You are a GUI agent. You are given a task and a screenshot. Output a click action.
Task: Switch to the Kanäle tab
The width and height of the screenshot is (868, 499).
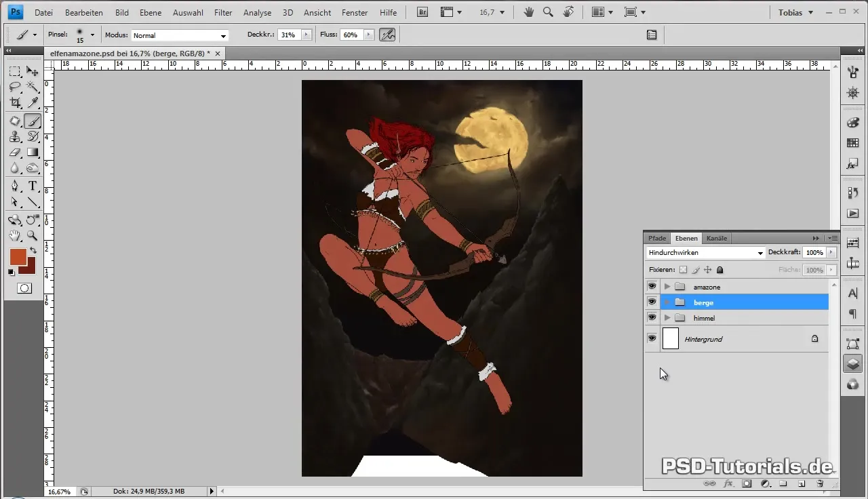[717, 238]
